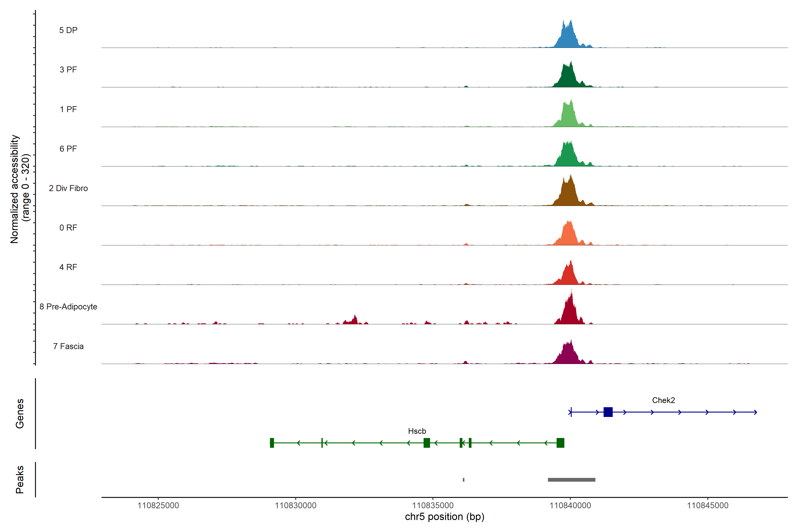Select the 2 Div Fibro track label

tap(68, 188)
